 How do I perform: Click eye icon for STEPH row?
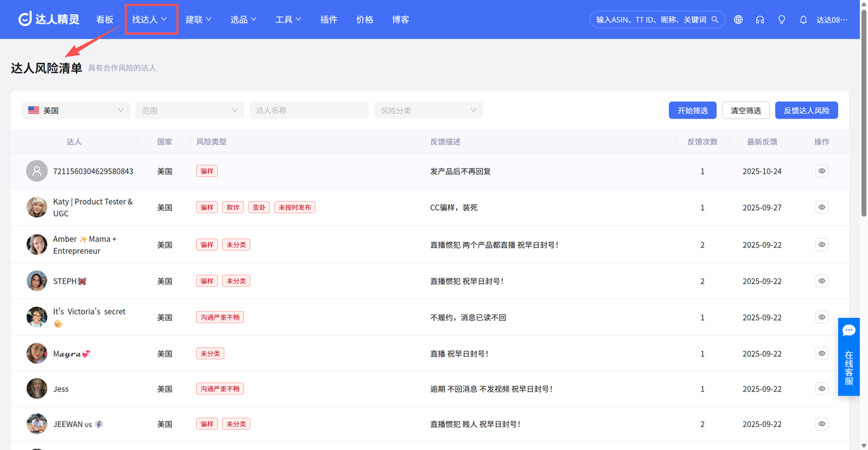(822, 281)
